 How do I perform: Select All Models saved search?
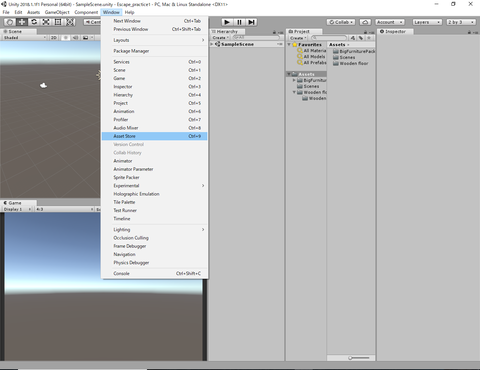click(311, 57)
